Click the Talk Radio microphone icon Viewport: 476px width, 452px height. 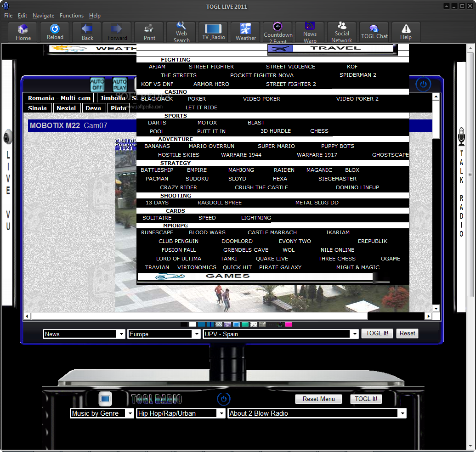tap(461, 136)
